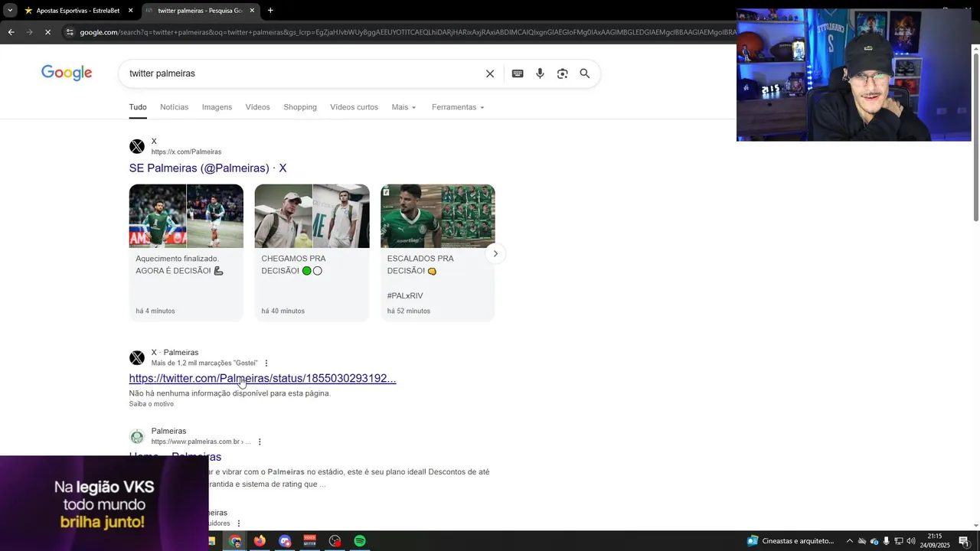
Task: View site information icon in address bar
Action: click(70, 32)
